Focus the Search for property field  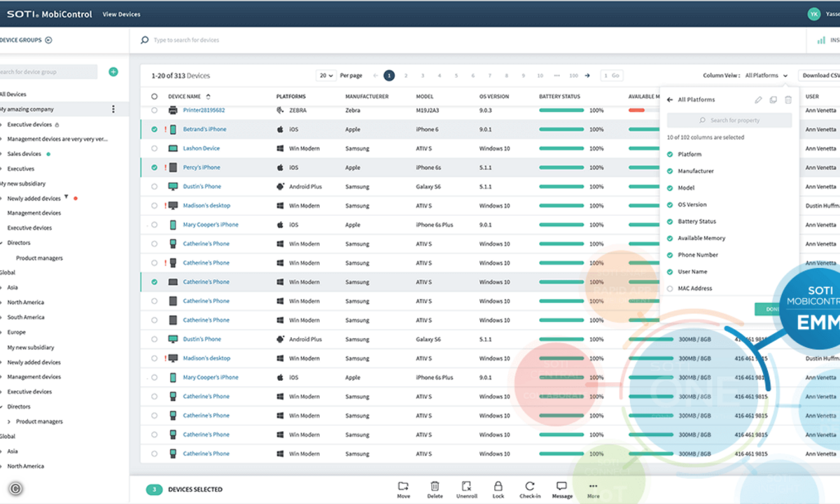click(729, 120)
